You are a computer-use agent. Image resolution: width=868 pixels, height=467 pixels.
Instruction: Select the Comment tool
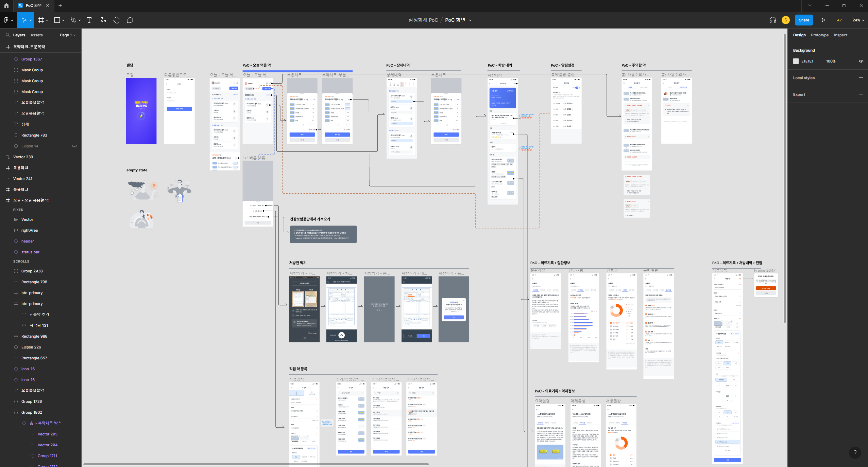click(130, 20)
